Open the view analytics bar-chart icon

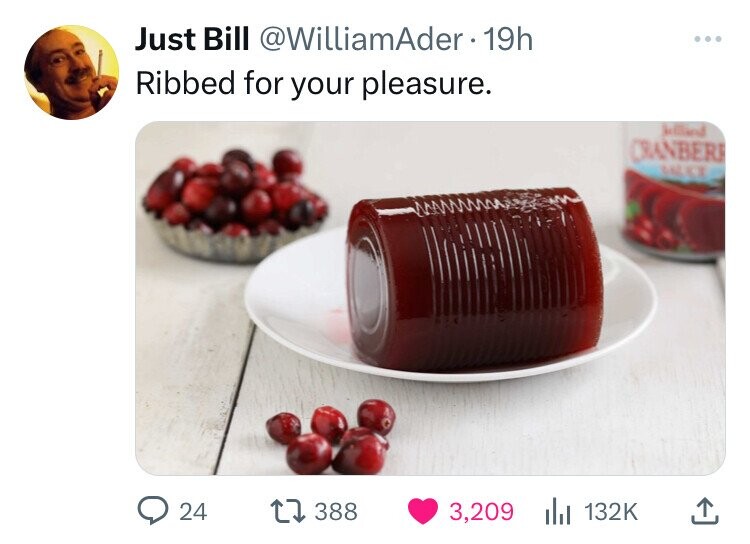(x=558, y=511)
